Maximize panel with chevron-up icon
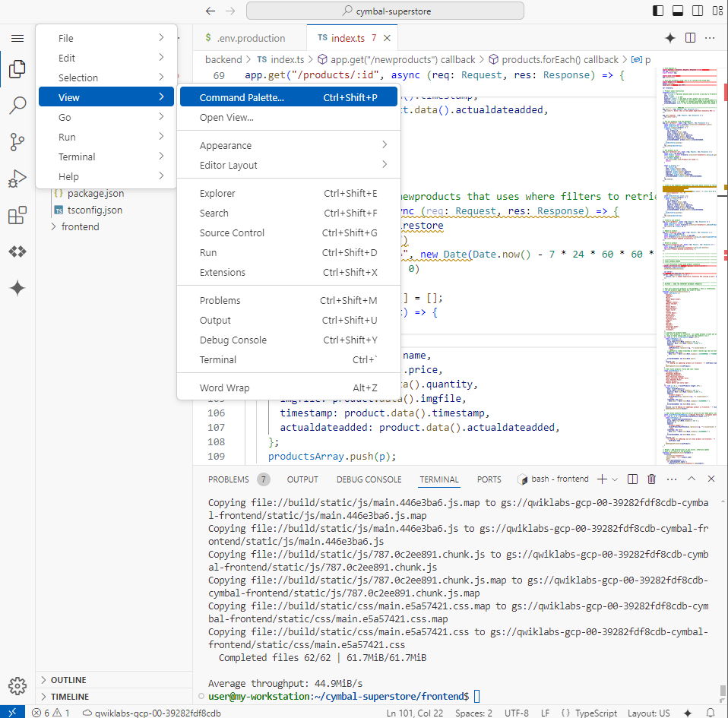 tap(692, 479)
